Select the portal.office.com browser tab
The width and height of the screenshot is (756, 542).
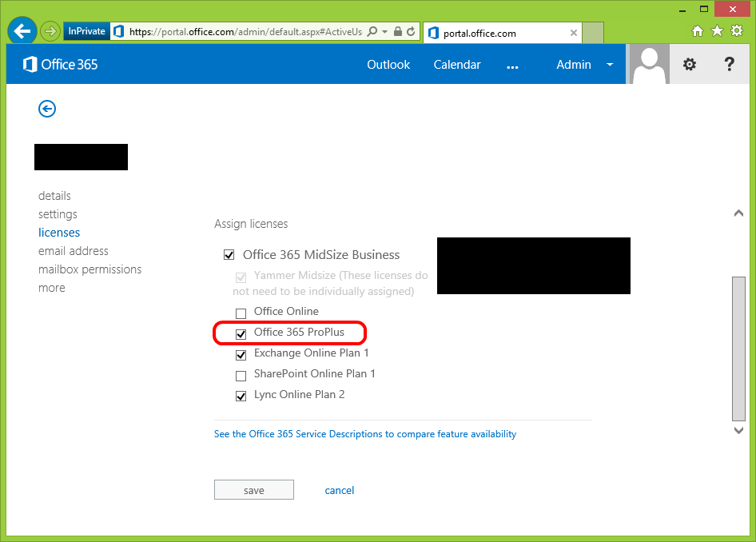(503, 33)
